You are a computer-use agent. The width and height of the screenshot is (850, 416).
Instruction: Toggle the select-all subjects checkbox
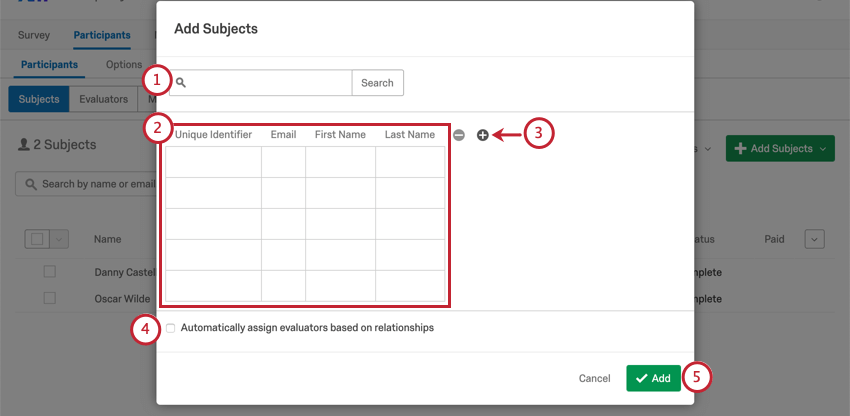pos(38,239)
